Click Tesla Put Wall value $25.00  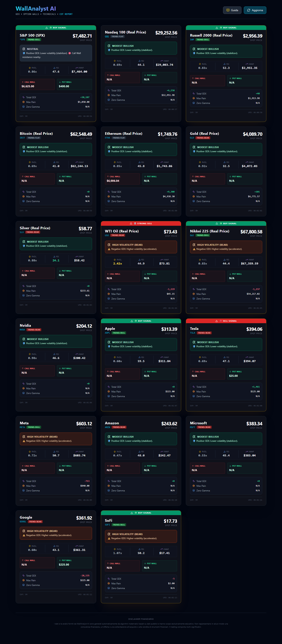coord(233,376)
